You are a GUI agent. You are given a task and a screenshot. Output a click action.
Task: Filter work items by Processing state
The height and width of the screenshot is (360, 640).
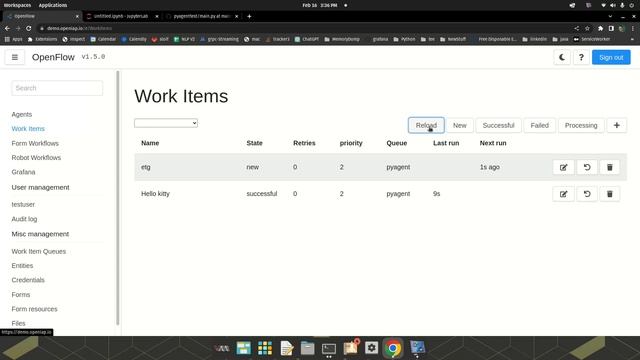pyautogui.click(x=581, y=125)
